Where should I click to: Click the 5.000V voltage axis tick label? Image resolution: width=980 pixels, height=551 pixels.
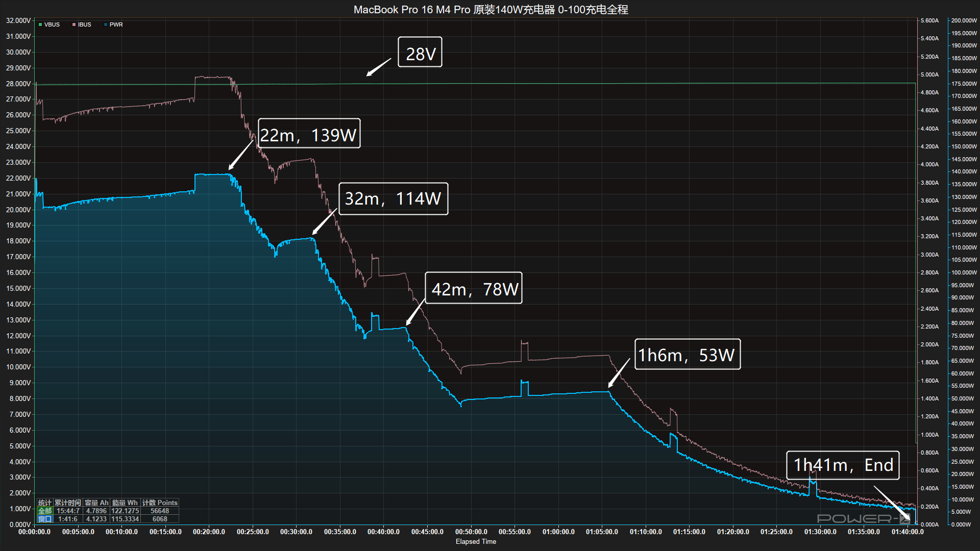click(x=20, y=446)
